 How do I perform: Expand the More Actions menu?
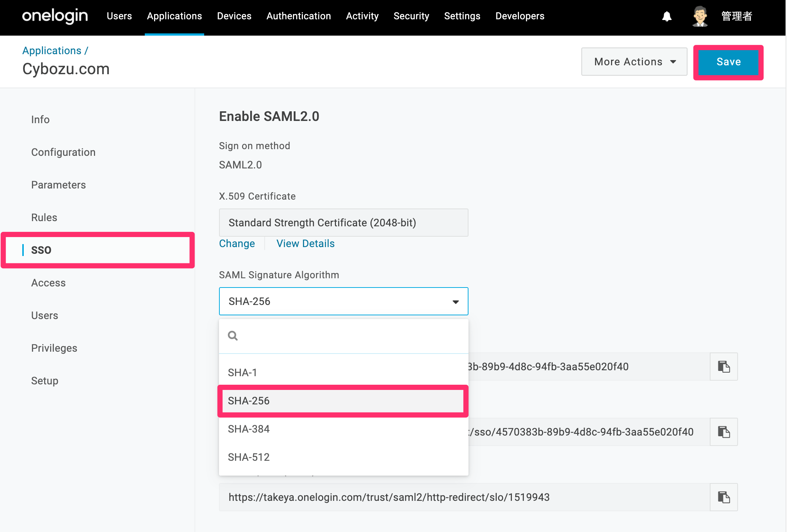634,62
